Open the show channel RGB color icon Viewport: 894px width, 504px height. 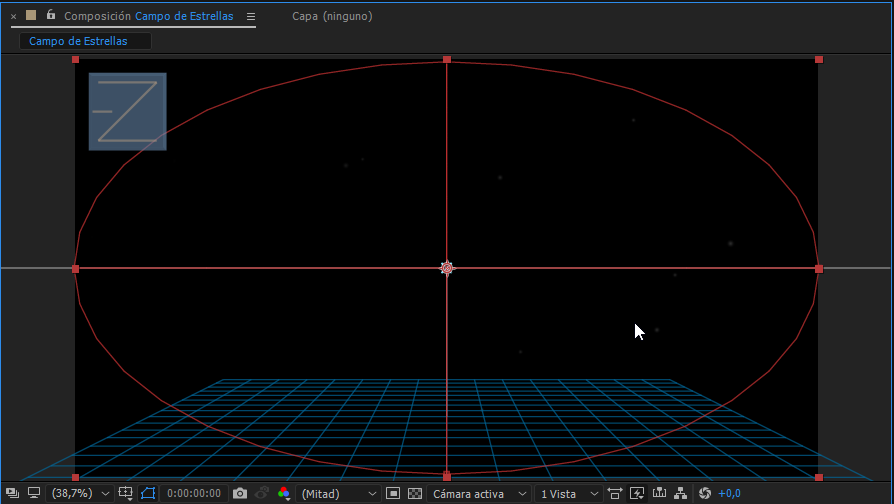284,493
